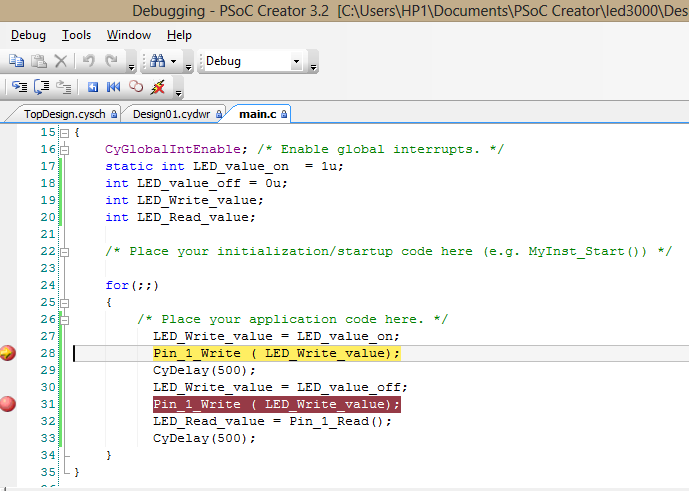Click the Redo arrow icon

111,61
